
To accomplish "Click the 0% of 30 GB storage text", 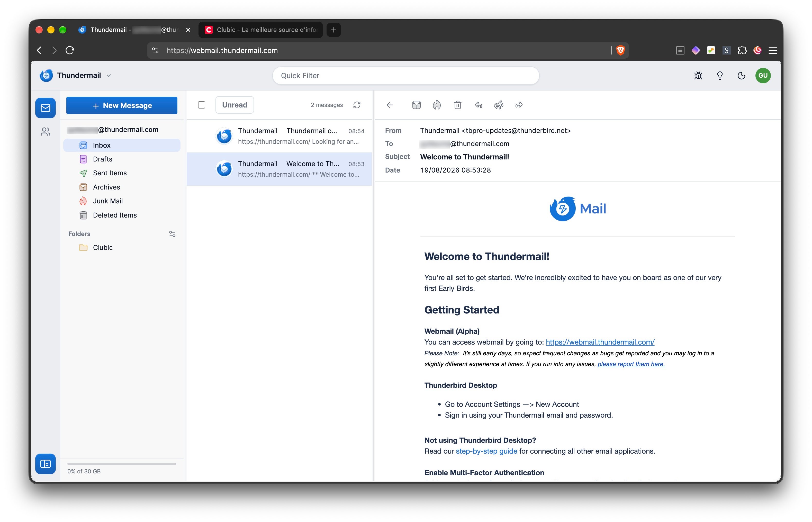I will click(x=84, y=471).
